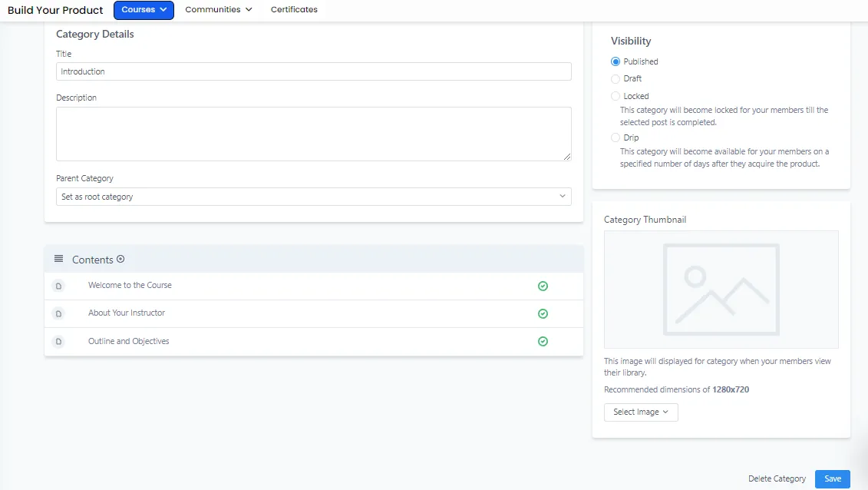
Task: Click into the Description text area
Action: [x=313, y=134]
